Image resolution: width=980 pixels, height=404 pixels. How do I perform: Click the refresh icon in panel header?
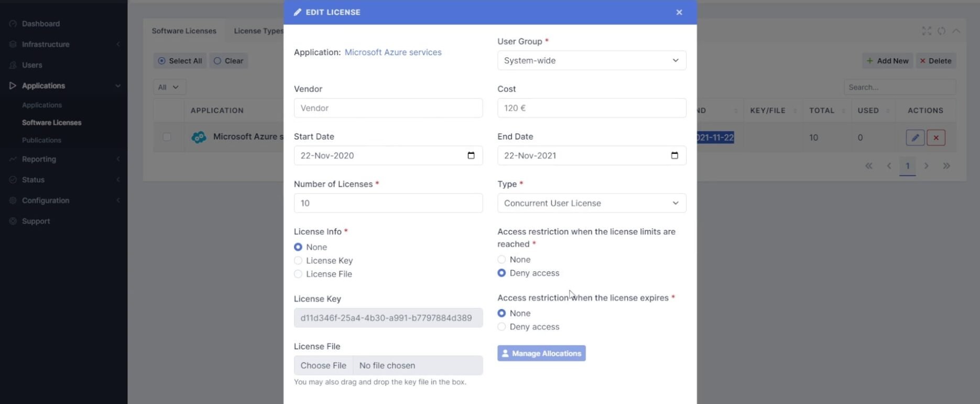[941, 31]
